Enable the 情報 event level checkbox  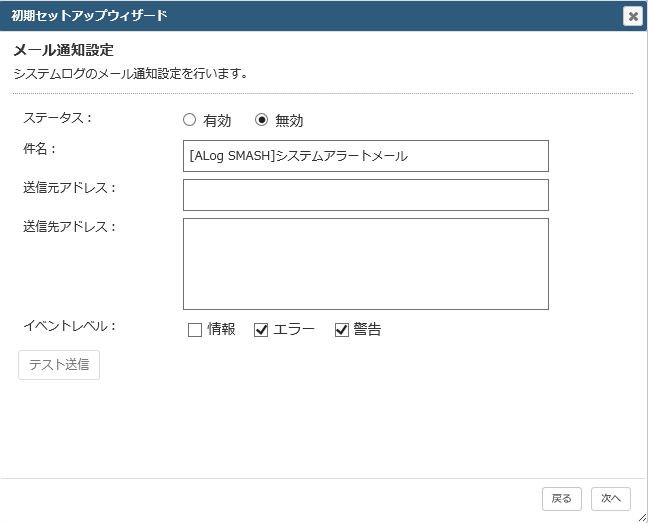(x=195, y=330)
